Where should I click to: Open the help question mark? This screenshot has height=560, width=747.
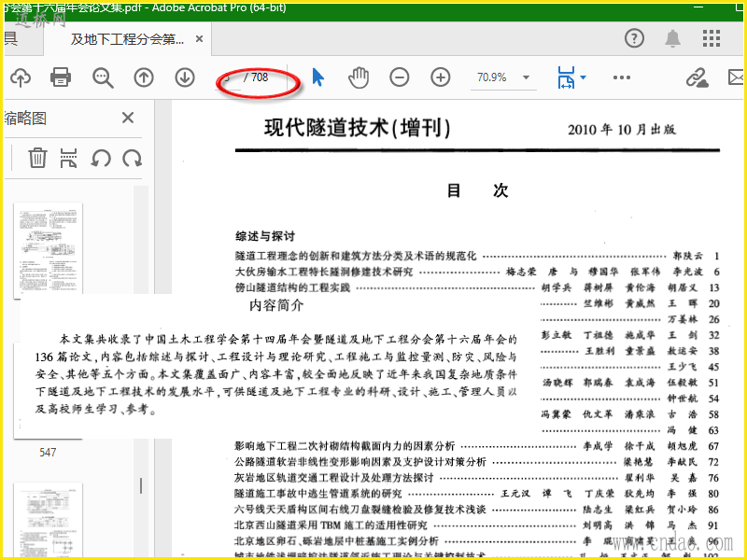(634, 38)
